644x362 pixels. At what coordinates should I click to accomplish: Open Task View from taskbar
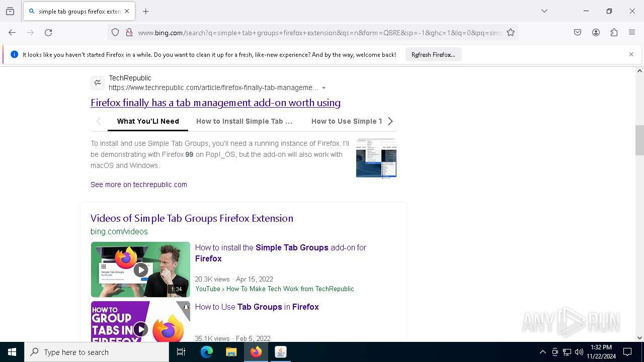(x=181, y=352)
